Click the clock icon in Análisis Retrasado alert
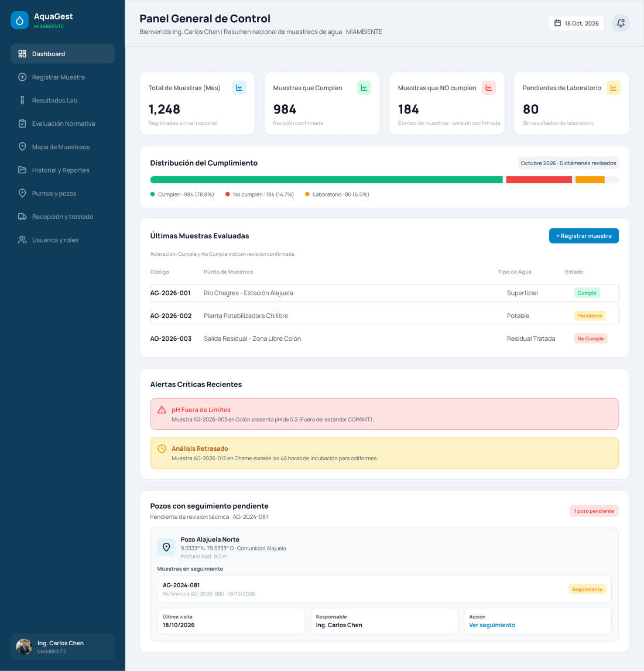This screenshot has height=671, width=644. coord(162,449)
